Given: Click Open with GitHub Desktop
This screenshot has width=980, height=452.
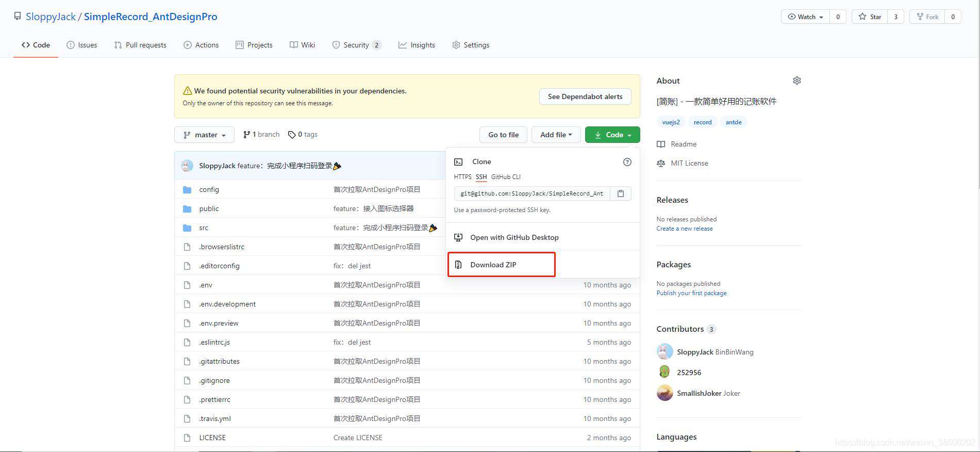Looking at the screenshot, I should click(x=514, y=237).
